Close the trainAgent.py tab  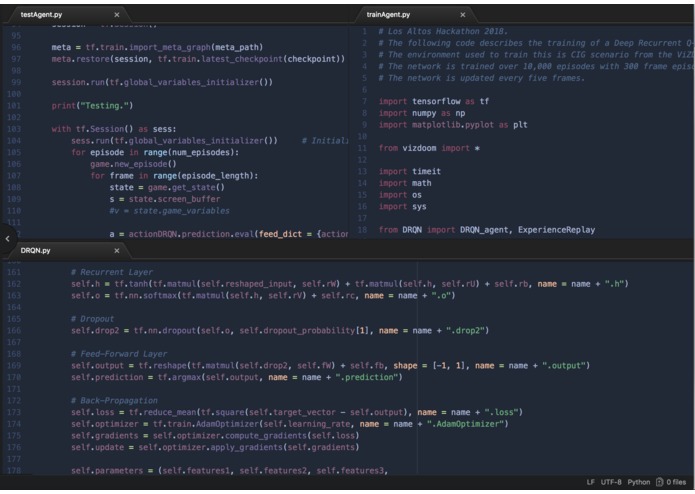[463, 15]
